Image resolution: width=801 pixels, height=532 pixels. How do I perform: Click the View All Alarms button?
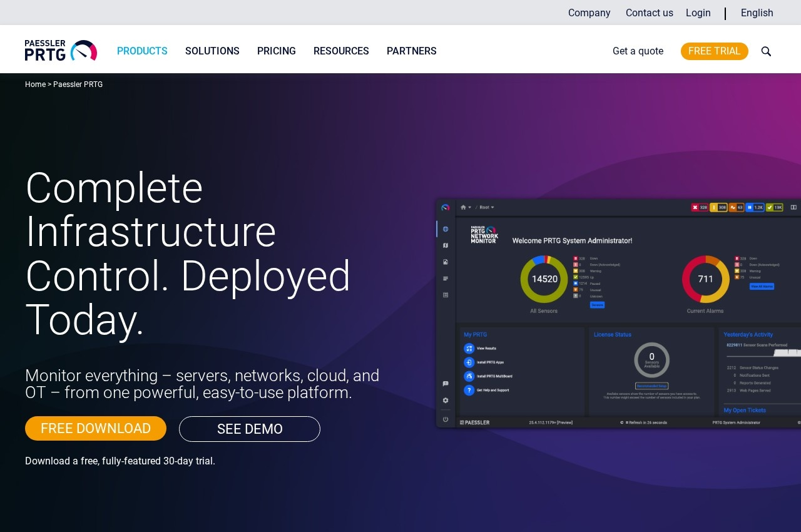tap(762, 286)
